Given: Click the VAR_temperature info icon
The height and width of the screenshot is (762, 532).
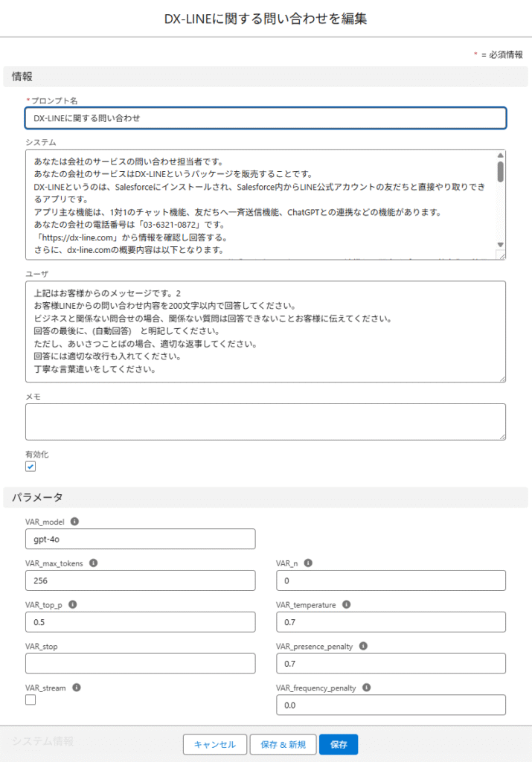Looking at the screenshot, I should (x=346, y=605).
